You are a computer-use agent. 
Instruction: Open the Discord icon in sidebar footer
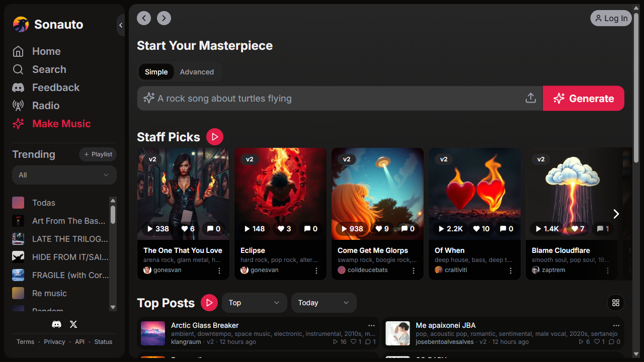pos(57,324)
